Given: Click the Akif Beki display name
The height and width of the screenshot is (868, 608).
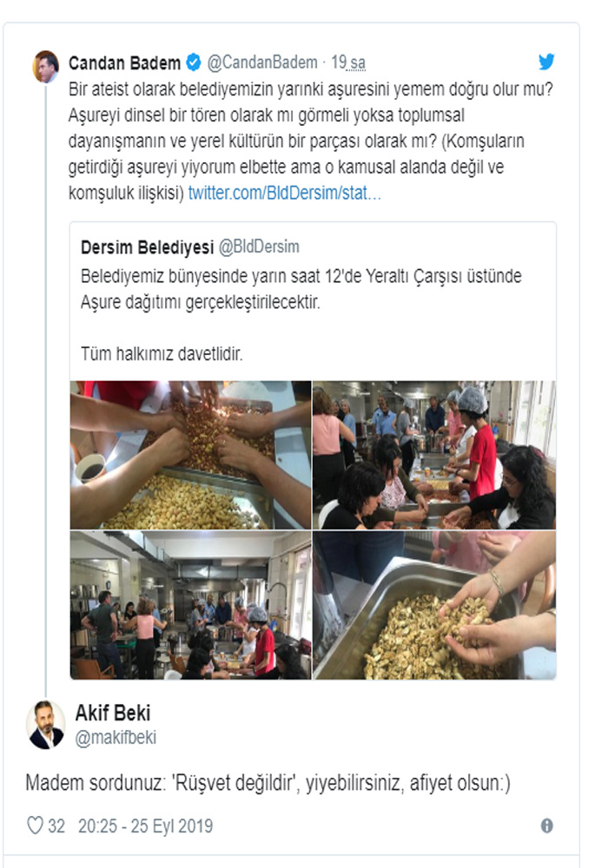Looking at the screenshot, I should point(113,713).
